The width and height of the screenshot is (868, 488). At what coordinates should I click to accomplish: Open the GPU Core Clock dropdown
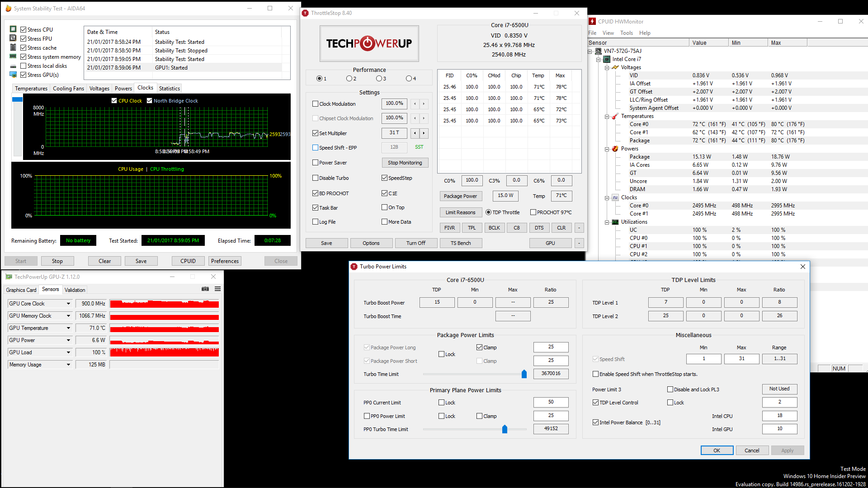click(68, 304)
